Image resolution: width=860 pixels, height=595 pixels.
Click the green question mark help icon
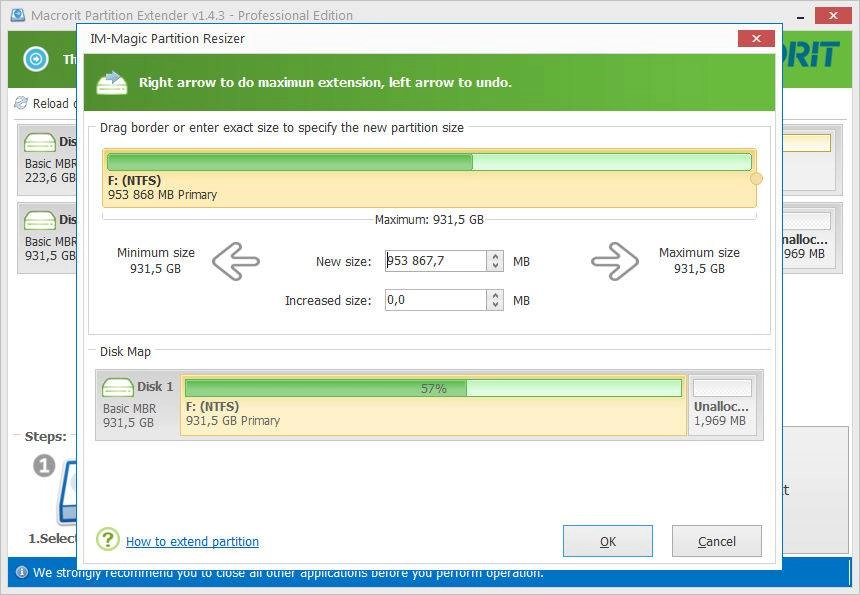[108, 539]
